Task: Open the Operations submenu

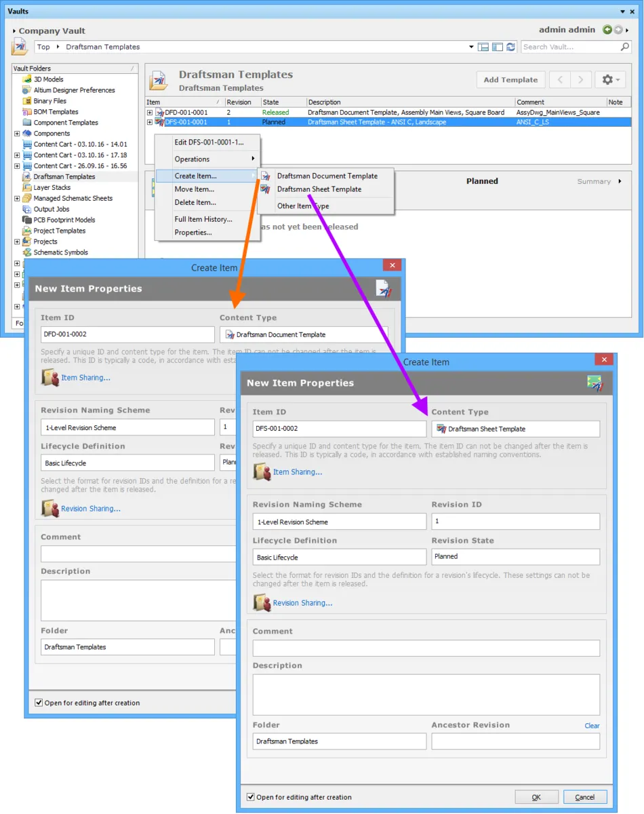Action: point(207,159)
